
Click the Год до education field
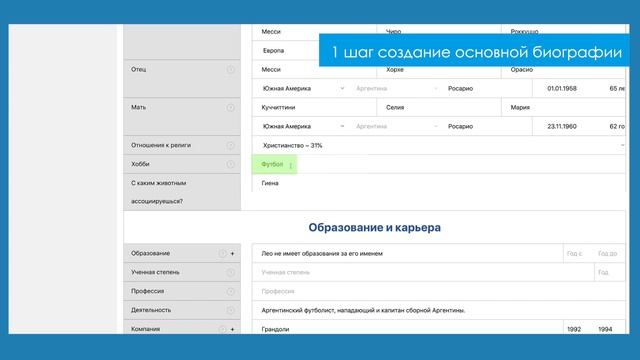click(x=610, y=253)
